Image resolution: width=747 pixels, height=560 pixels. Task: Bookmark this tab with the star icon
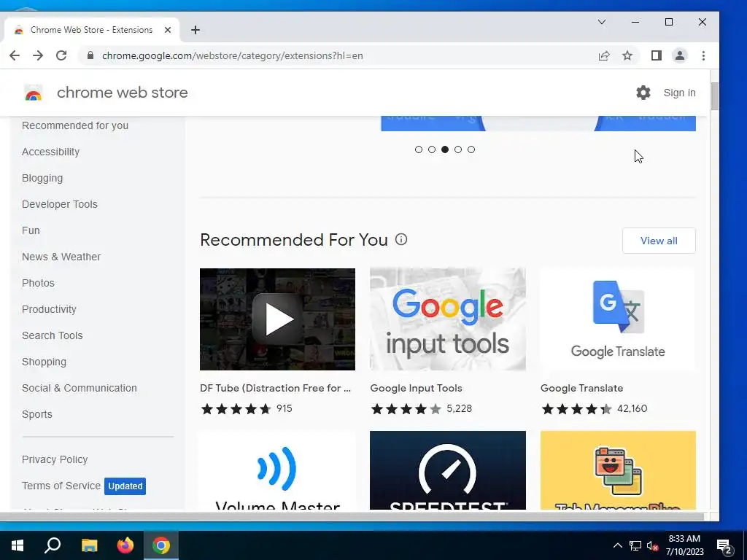coord(627,55)
